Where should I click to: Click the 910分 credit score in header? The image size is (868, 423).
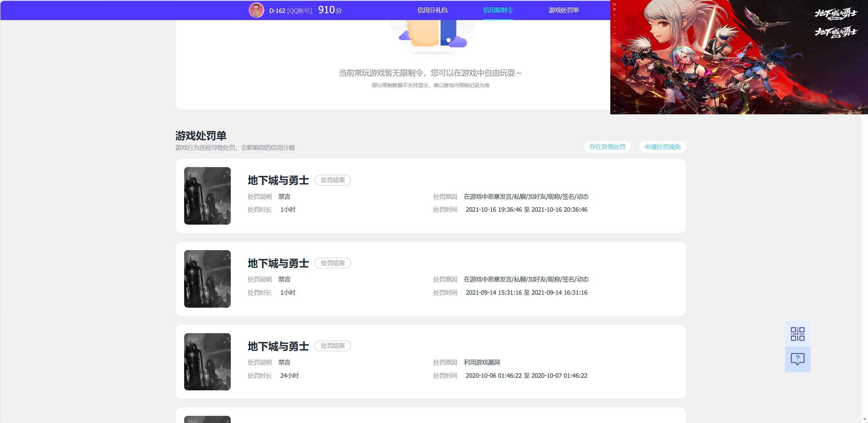tap(330, 10)
